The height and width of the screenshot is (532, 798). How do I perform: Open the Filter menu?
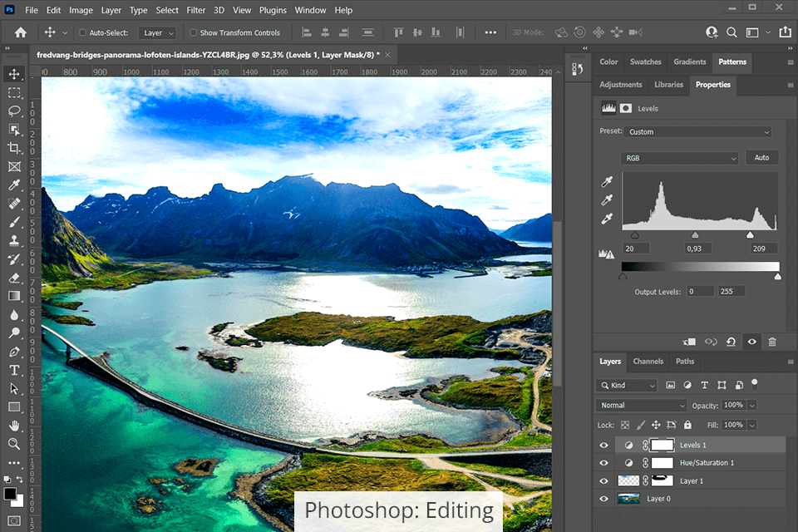196,10
